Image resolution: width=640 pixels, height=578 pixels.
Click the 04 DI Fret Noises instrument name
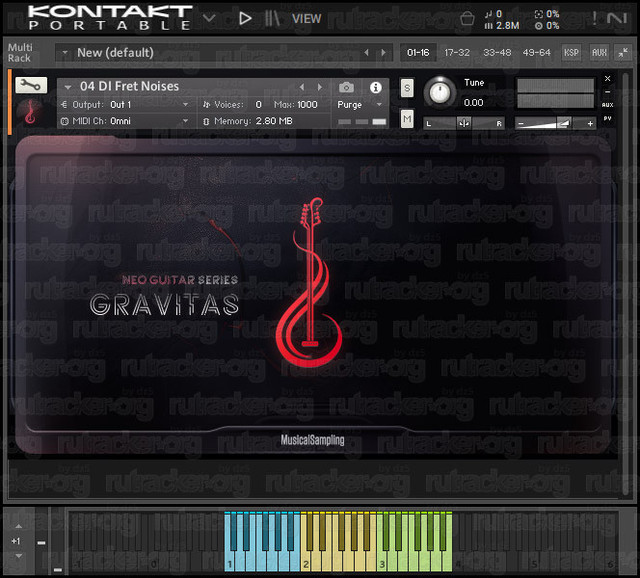129,87
